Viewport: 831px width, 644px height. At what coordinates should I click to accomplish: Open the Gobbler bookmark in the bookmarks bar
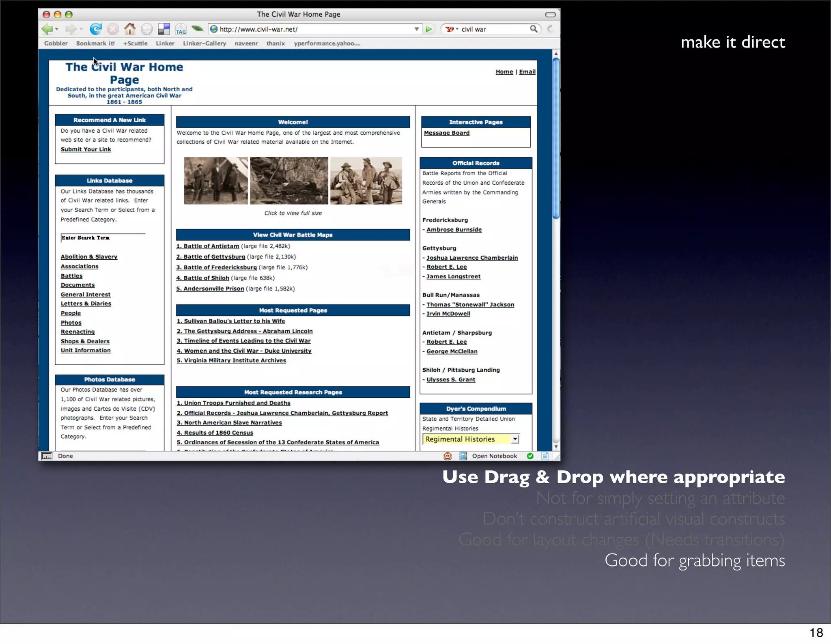56,43
